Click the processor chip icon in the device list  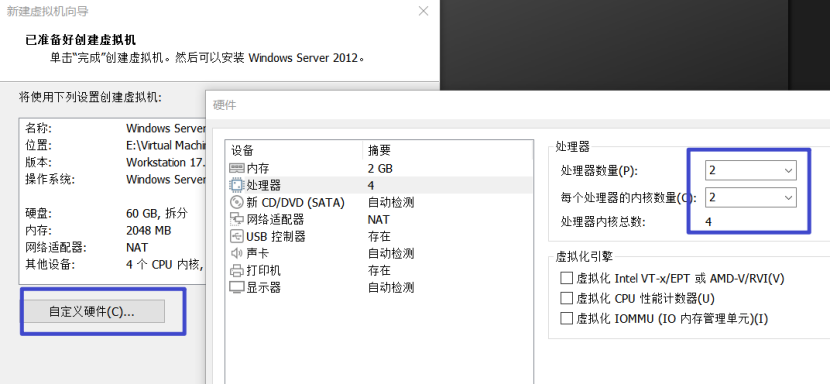(x=236, y=185)
